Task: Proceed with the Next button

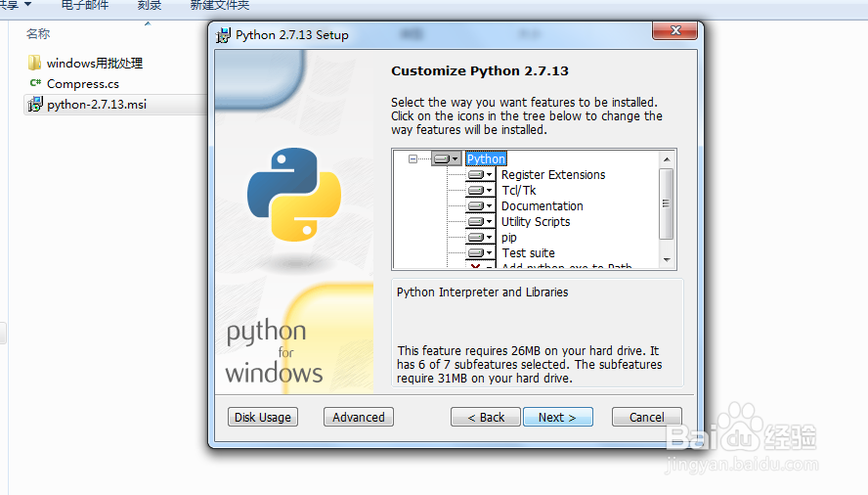Action: pyautogui.click(x=558, y=417)
